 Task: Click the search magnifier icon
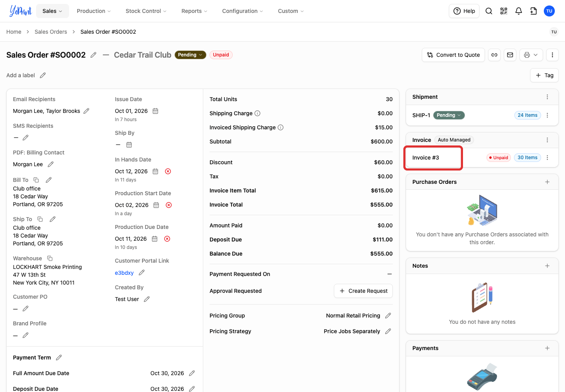click(489, 11)
